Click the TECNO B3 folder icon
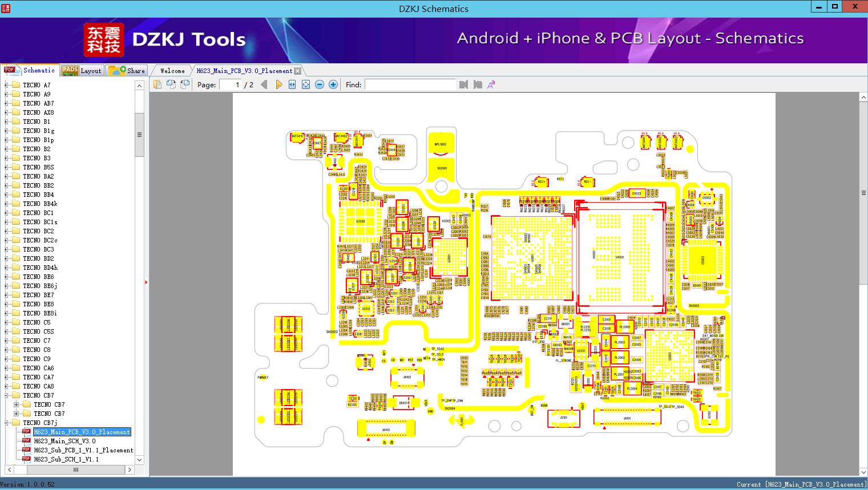The image size is (868, 490). [x=16, y=158]
